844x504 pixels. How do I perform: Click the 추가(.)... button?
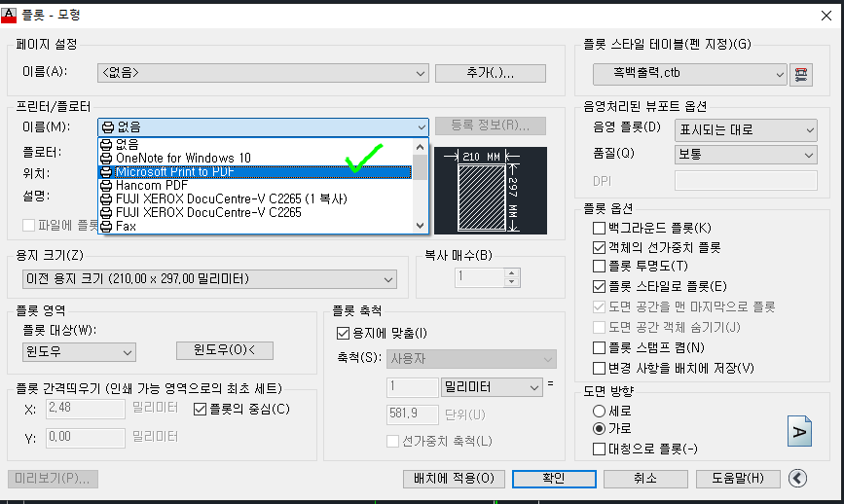pyautogui.click(x=491, y=73)
